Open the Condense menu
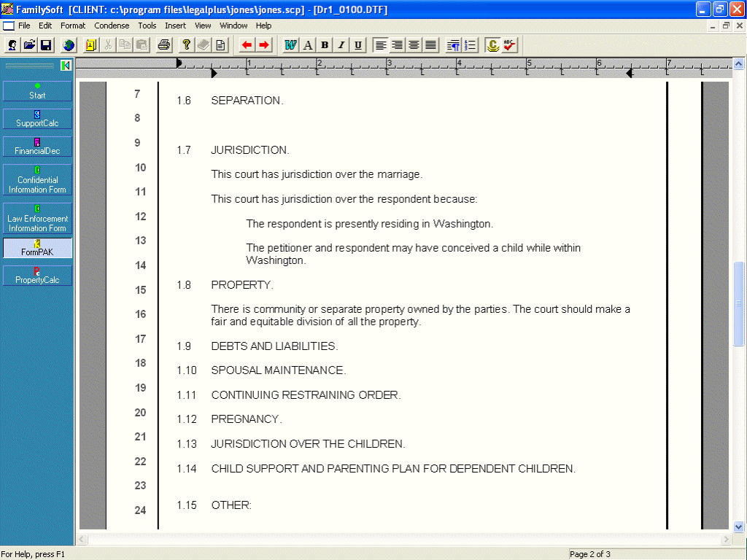 point(112,26)
